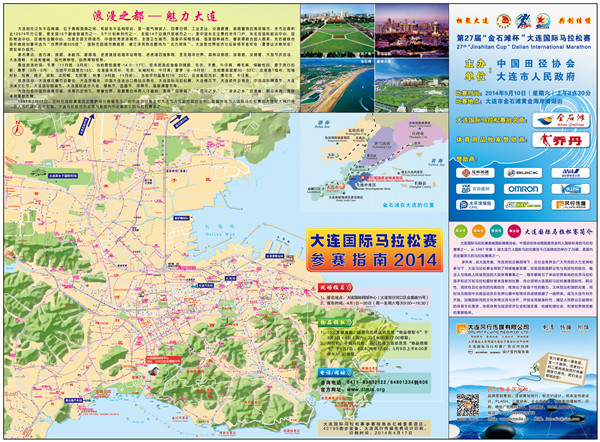The height and width of the screenshot is (442, 600).
Task: Click the orange circle badge in intro header
Action: [478, 231]
